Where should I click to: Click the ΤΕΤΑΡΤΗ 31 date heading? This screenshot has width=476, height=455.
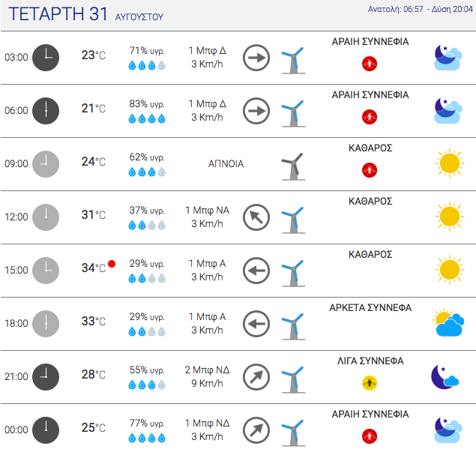(x=58, y=14)
